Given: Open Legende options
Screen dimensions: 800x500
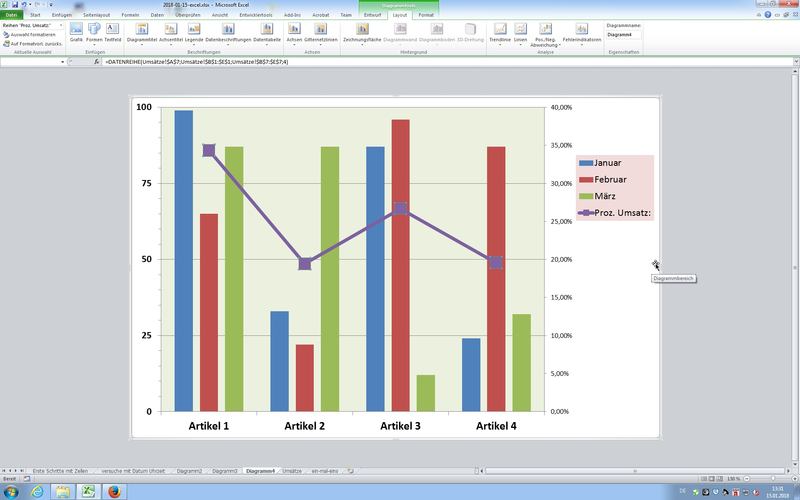Looking at the screenshot, I should tap(194, 33).
